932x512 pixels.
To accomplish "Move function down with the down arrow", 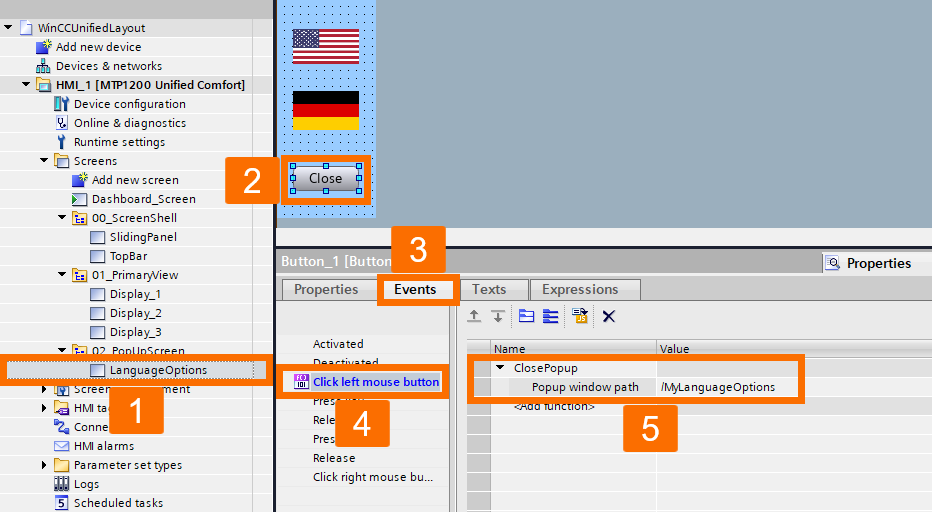I will pos(498,316).
